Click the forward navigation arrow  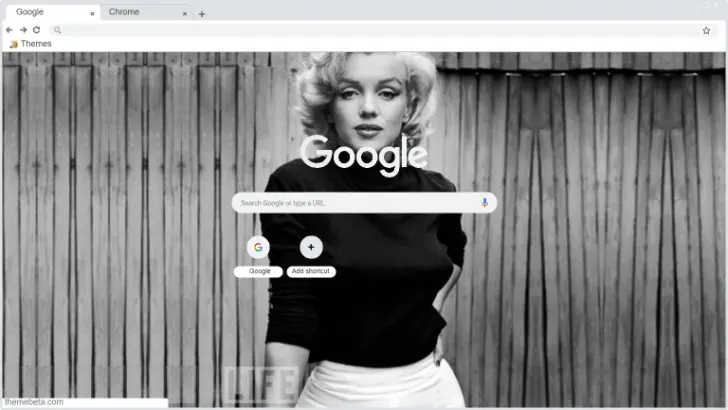23,30
